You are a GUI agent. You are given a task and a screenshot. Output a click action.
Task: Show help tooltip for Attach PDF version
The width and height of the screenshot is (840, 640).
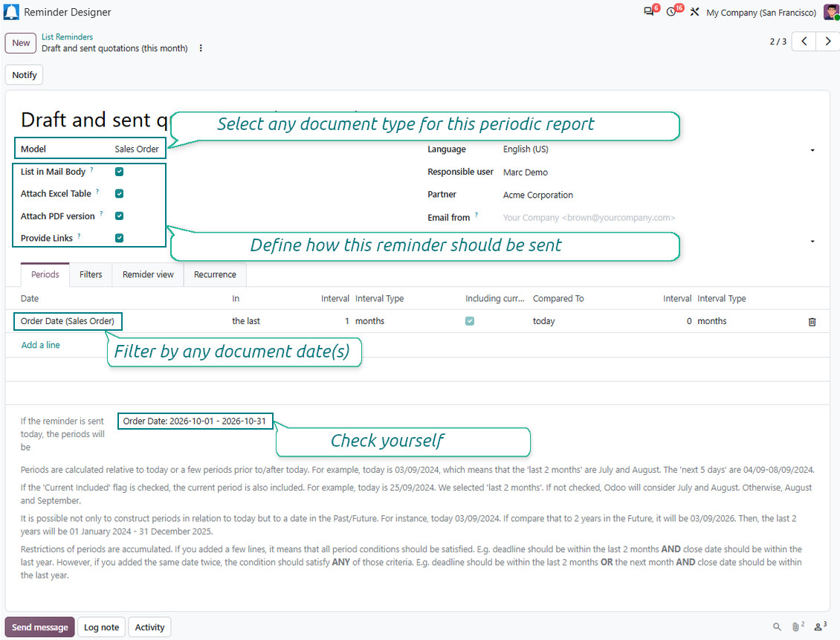(x=101, y=213)
